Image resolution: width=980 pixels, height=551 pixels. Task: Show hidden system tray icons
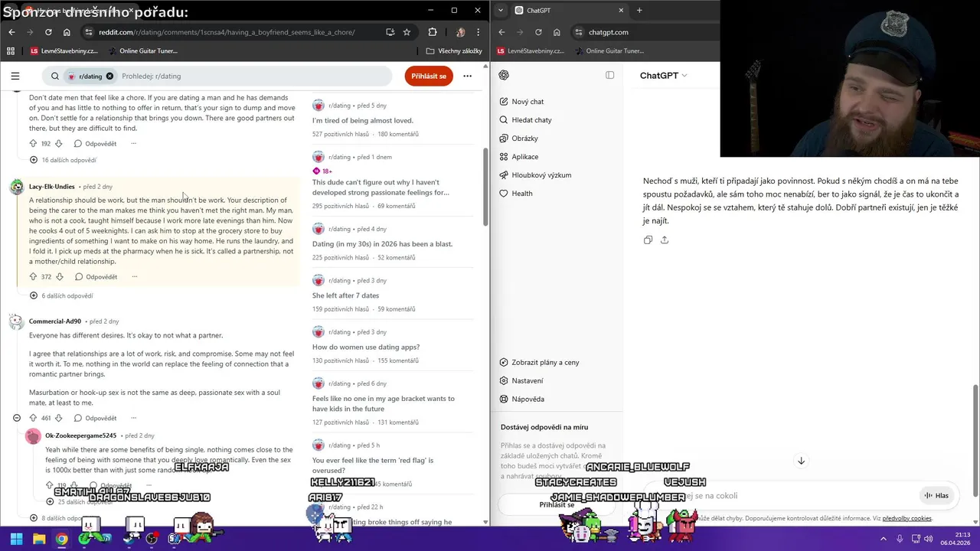point(883,539)
